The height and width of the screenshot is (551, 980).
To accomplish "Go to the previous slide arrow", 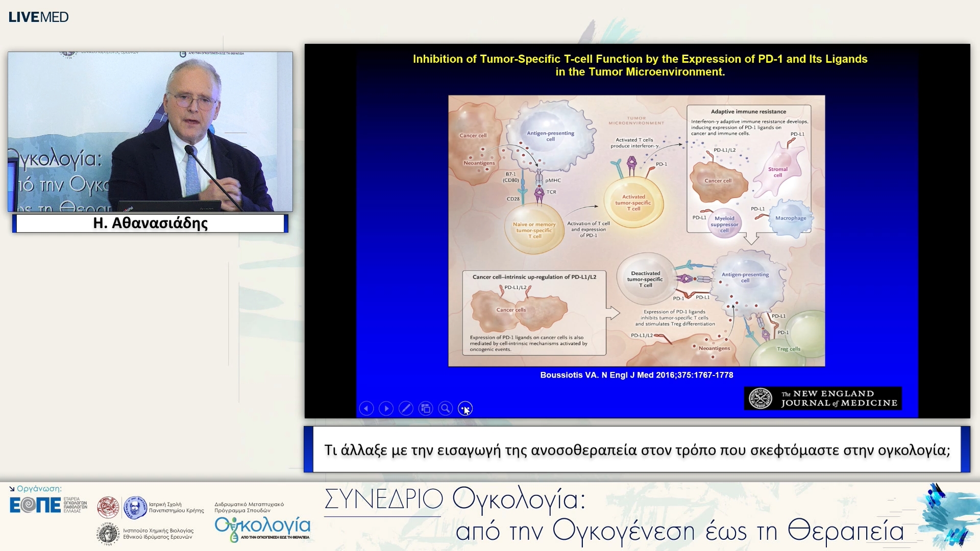I will (366, 409).
